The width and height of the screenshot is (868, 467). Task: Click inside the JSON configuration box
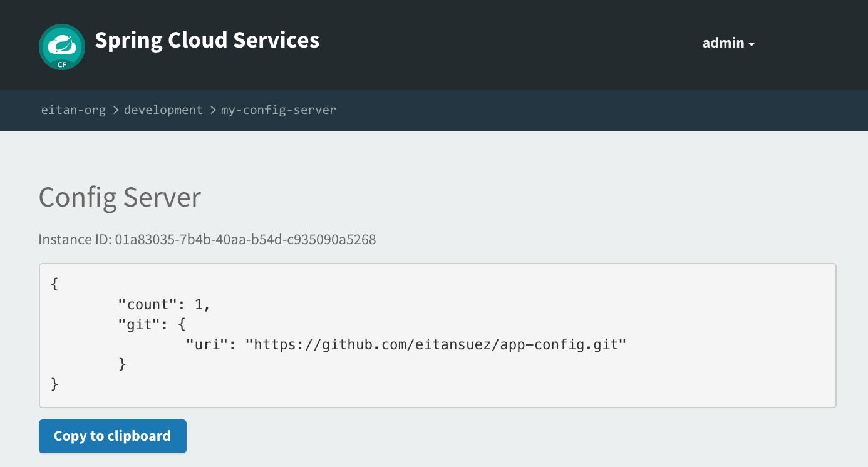pos(438,336)
